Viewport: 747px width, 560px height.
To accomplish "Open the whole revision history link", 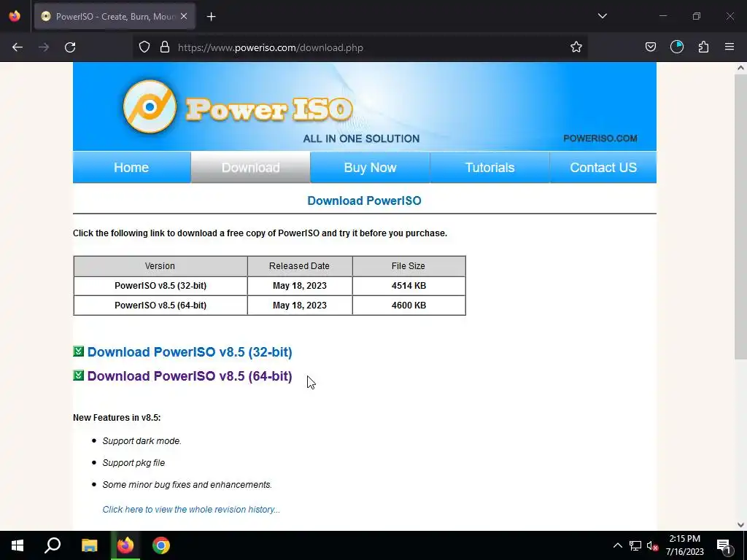I will point(191,509).
